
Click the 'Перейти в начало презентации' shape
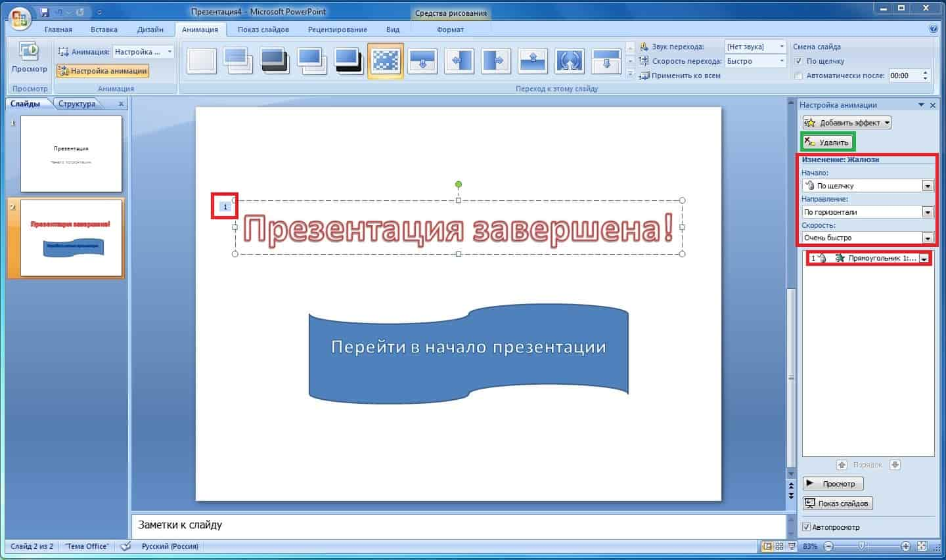pyautogui.click(x=468, y=353)
